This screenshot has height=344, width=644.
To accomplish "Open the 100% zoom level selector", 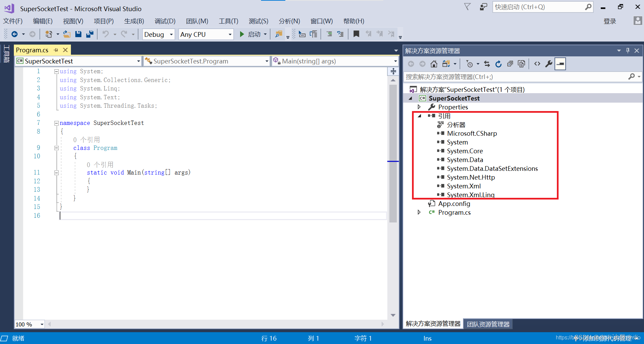I will coord(29,324).
